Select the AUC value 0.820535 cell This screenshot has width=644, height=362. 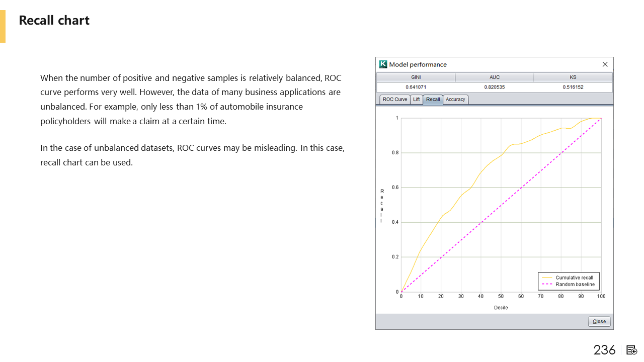[495, 87]
